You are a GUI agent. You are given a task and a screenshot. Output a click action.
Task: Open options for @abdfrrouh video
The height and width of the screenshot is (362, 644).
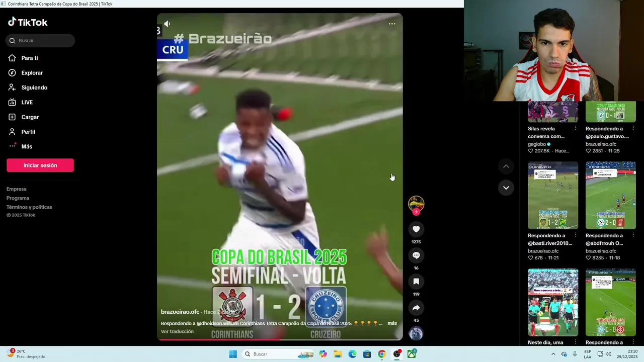click(x=633, y=235)
